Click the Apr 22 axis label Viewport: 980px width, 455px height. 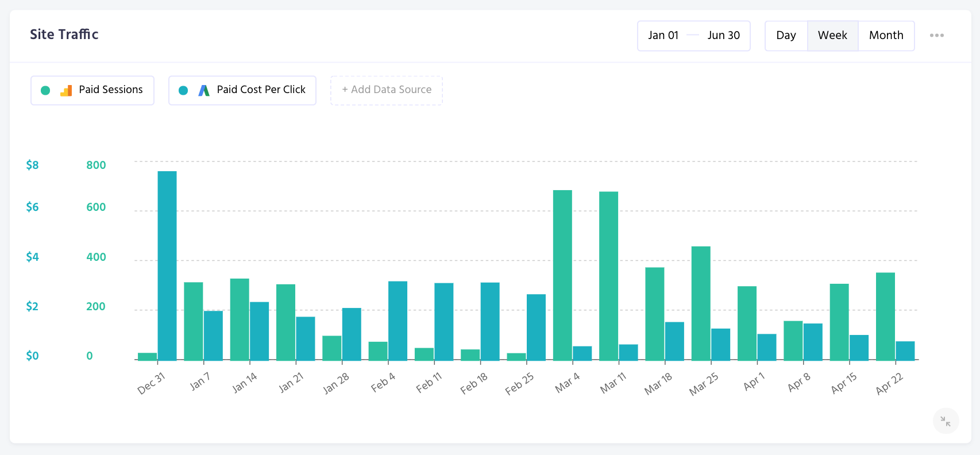pyautogui.click(x=889, y=384)
